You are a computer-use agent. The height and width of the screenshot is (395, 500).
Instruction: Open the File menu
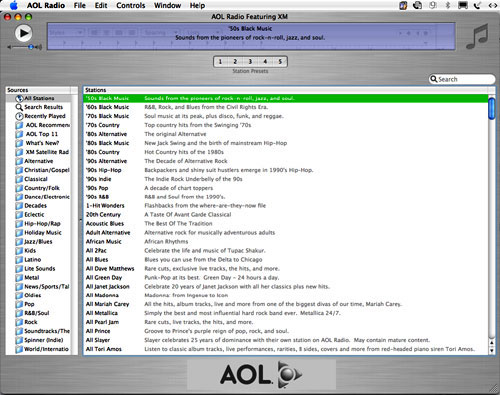[x=79, y=5]
